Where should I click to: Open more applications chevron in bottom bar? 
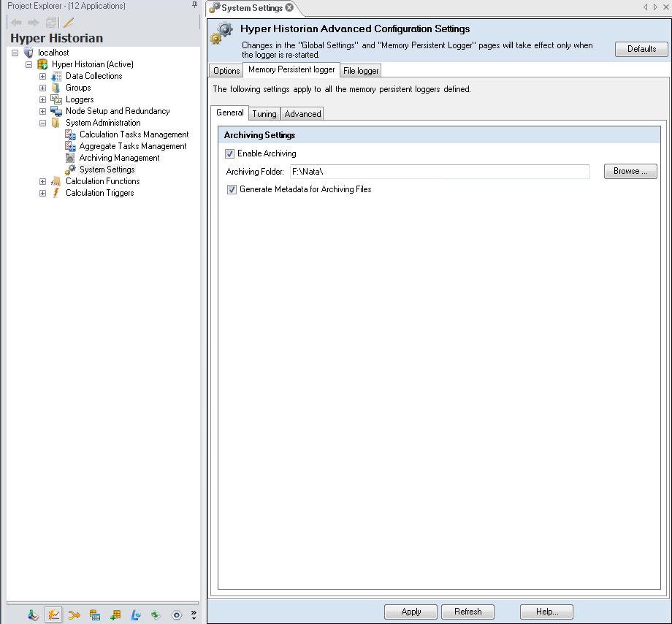tap(194, 615)
